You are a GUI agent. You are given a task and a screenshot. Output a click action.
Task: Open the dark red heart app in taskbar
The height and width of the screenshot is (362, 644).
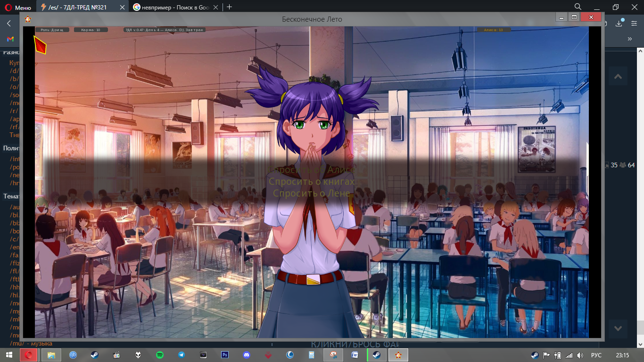(268, 355)
